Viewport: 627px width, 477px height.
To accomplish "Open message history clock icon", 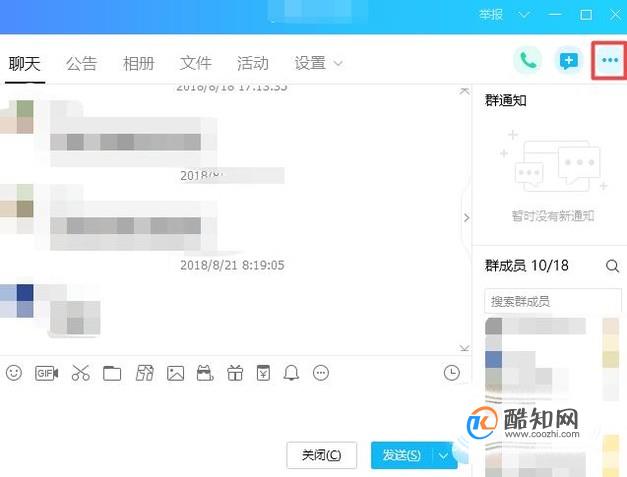I will [451, 373].
